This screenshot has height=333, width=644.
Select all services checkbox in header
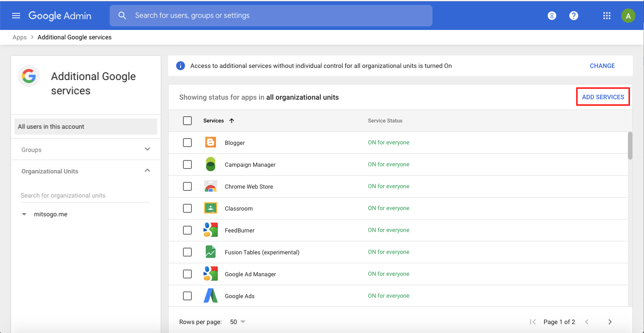point(187,121)
